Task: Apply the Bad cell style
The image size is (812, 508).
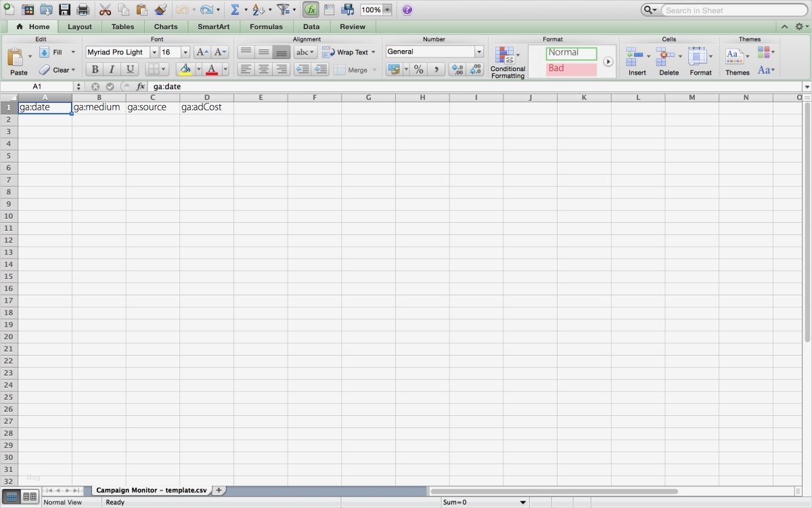Action: pos(571,68)
